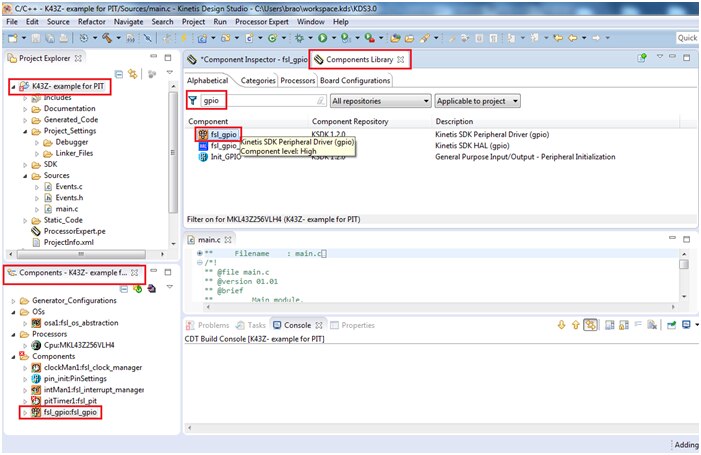Toggle the highlighted console build-output button
Screen dimensions: 701x455
tap(592, 325)
